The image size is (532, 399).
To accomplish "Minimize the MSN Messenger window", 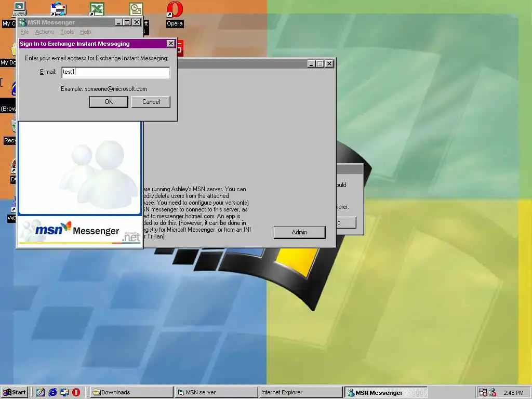I will point(118,22).
